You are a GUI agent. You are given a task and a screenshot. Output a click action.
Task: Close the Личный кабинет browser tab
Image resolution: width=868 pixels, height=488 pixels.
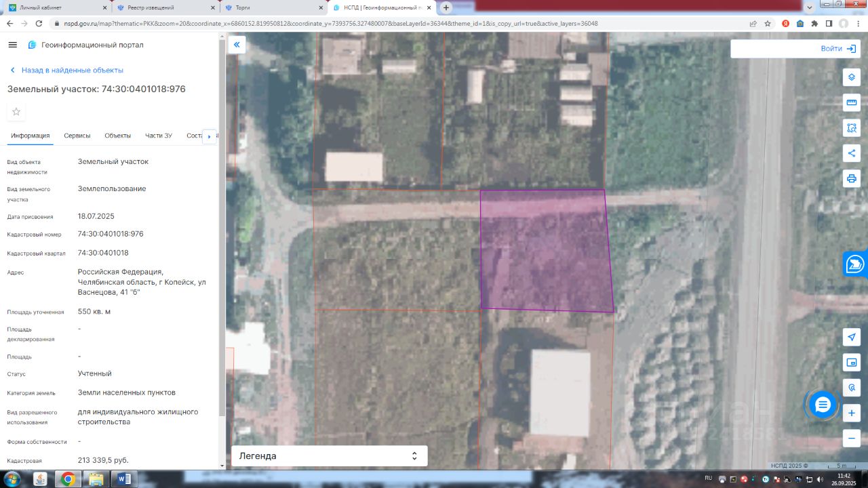pos(103,7)
